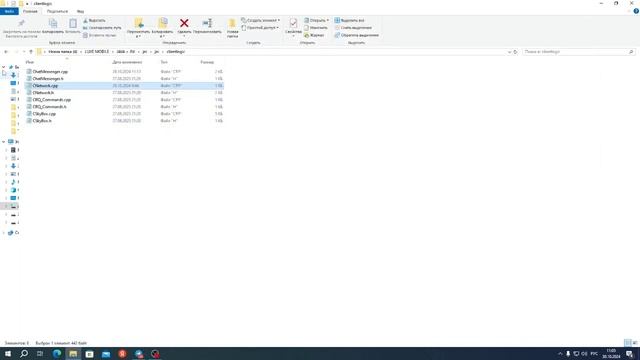The width and height of the screenshot is (640, 360).
Task: Switch to Share (Поделиться) ribbon tab
Action: [x=57, y=11]
